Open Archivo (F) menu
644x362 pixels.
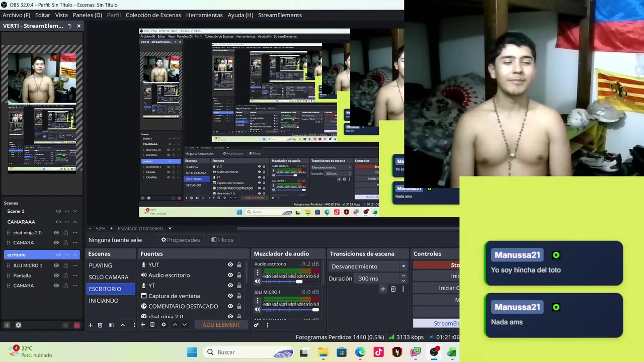16,15
